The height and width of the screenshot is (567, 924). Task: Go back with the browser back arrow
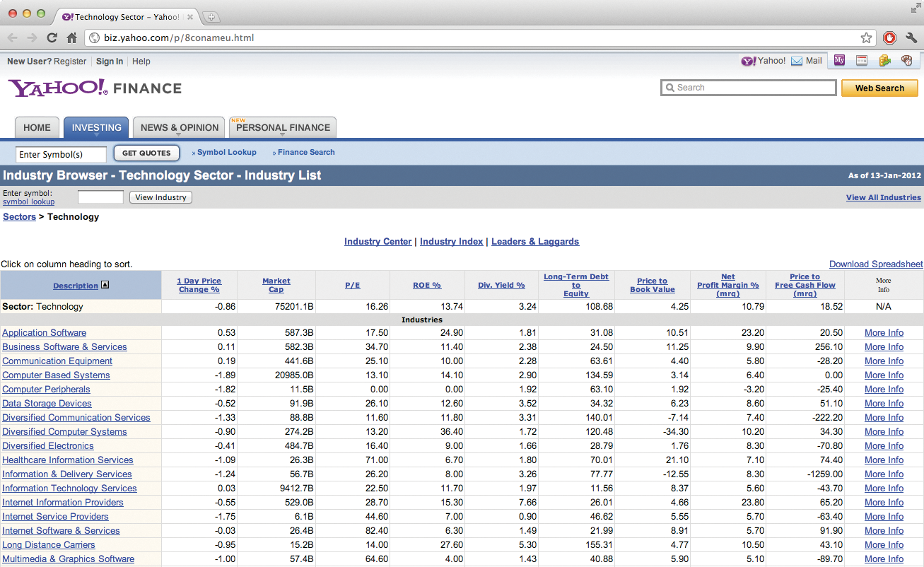(x=13, y=38)
